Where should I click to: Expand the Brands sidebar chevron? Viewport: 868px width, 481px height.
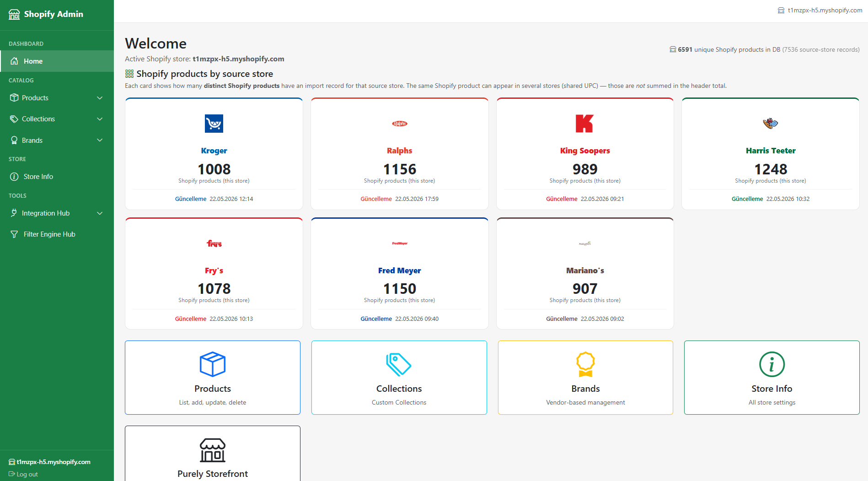(x=100, y=140)
